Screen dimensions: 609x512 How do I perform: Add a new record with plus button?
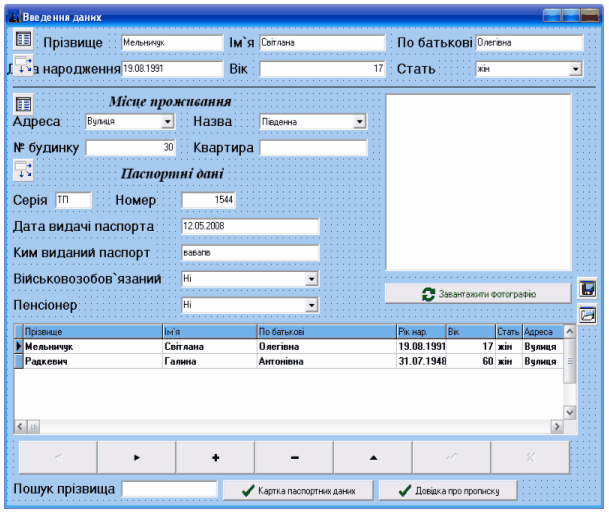pyautogui.click(x=215, y=457)
